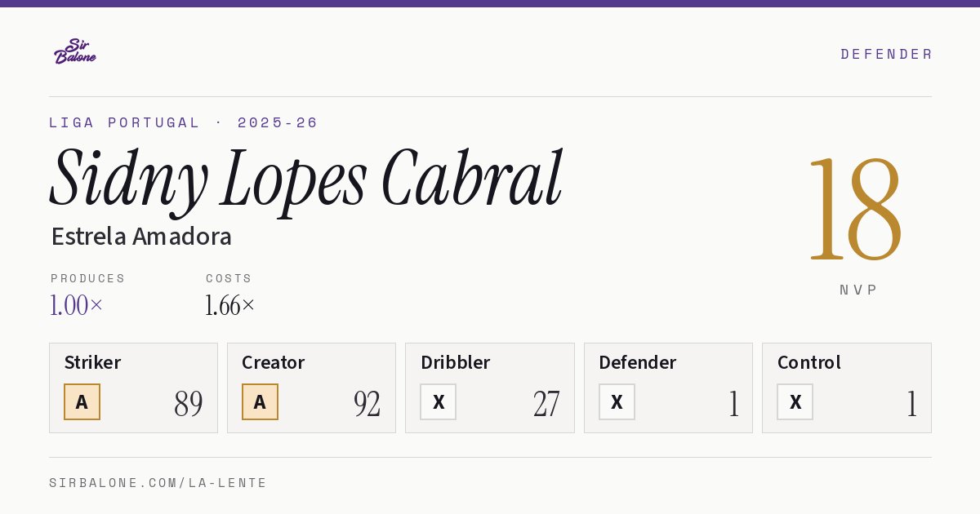Select the COSTS label
Image resolution: width=980 pixels, height=514 pixels.
229,278
